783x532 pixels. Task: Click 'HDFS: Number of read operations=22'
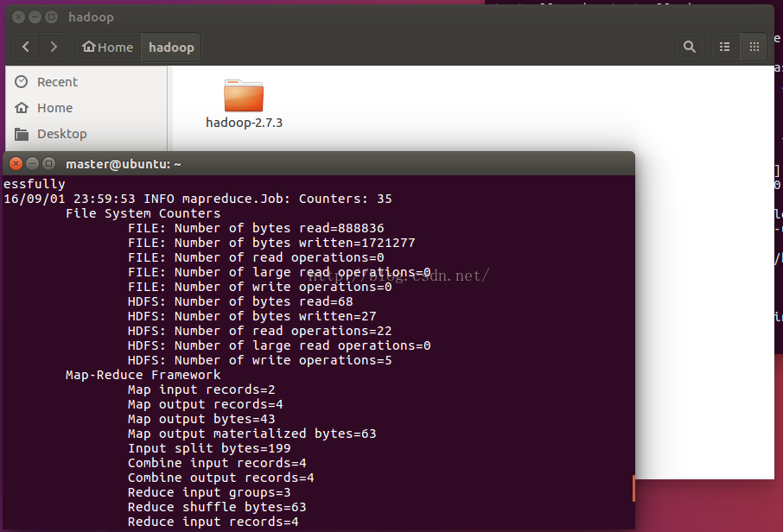coord(259,331)
